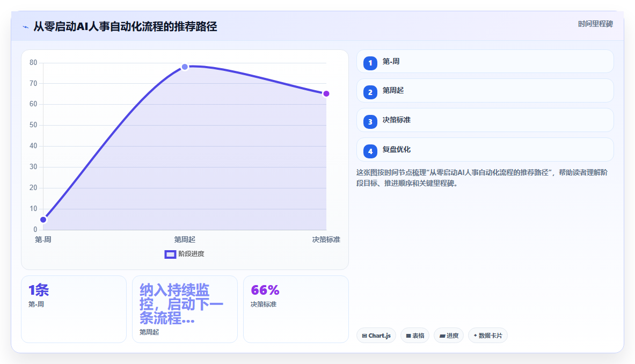
Task: Click the 数据卡片 tag
Action: (x=487, y=336)
